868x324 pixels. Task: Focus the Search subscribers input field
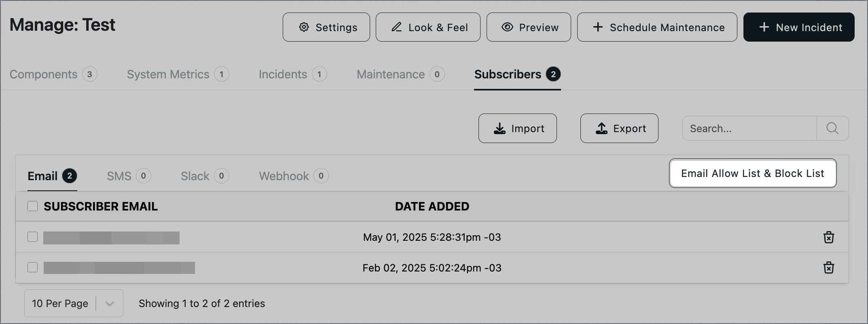pos(749,128)
